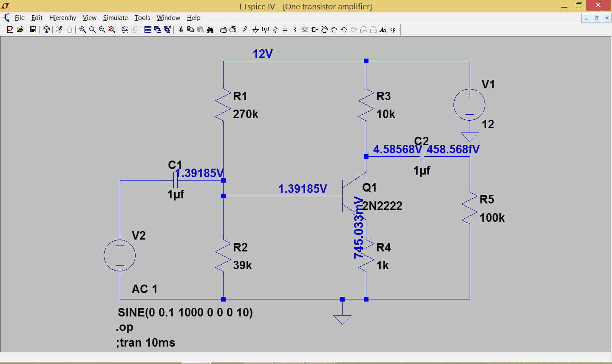
Task: Click the '10k' value of R3
Action: (385, 114)
